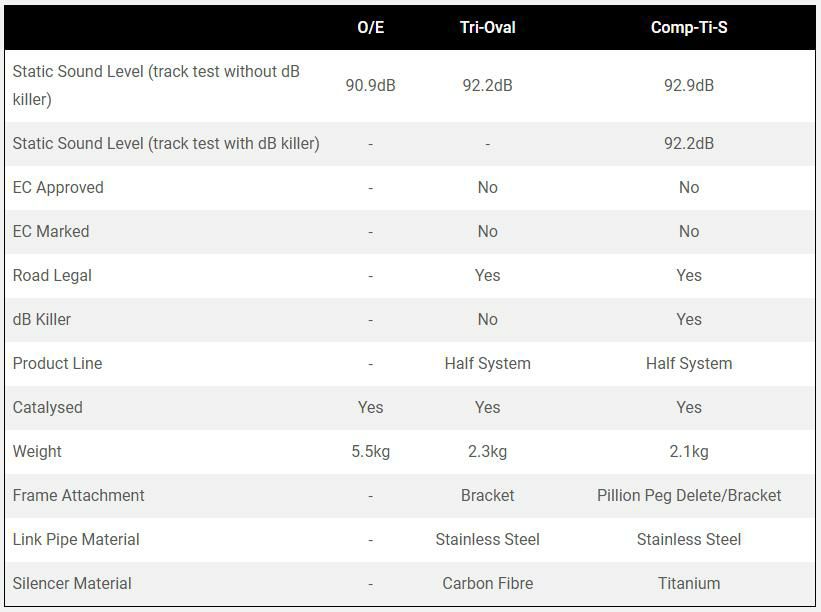Click the Catalysed row label
The height and width of the screenshot is (612, 821).
48,408
